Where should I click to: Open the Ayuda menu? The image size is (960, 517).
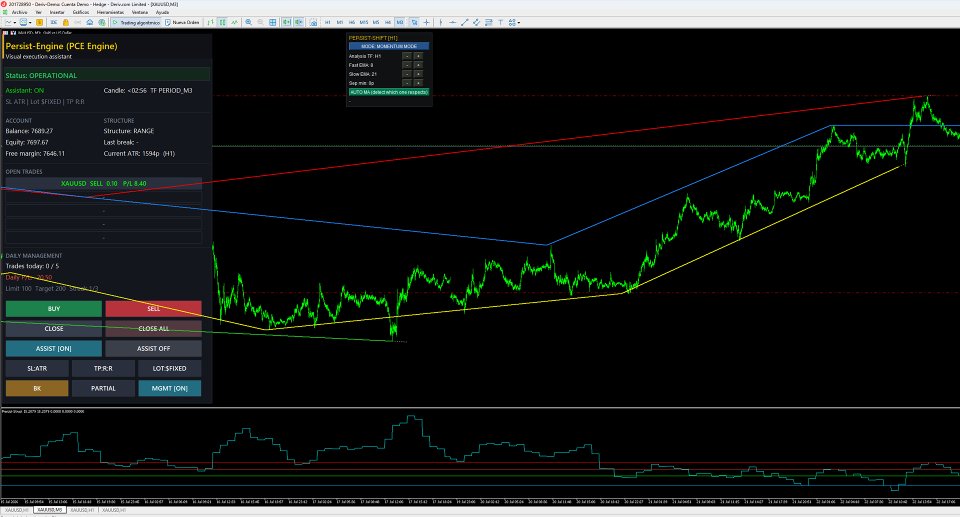coord(162,12)
